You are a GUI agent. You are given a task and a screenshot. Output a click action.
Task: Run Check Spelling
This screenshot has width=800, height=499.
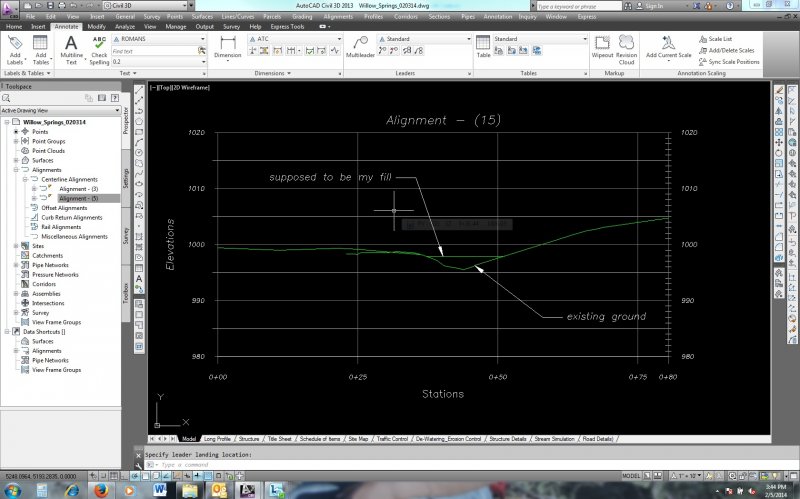click(99, 50)
